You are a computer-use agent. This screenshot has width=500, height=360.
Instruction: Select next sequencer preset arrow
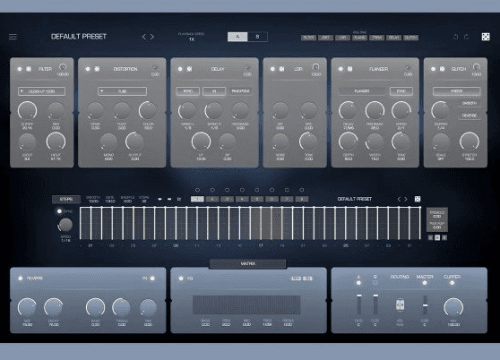(406, 199)
